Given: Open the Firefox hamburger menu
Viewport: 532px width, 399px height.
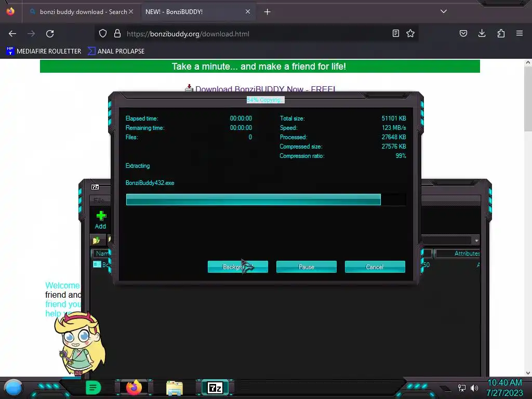Looking at the screenshot, I should (x=520, y=33).
